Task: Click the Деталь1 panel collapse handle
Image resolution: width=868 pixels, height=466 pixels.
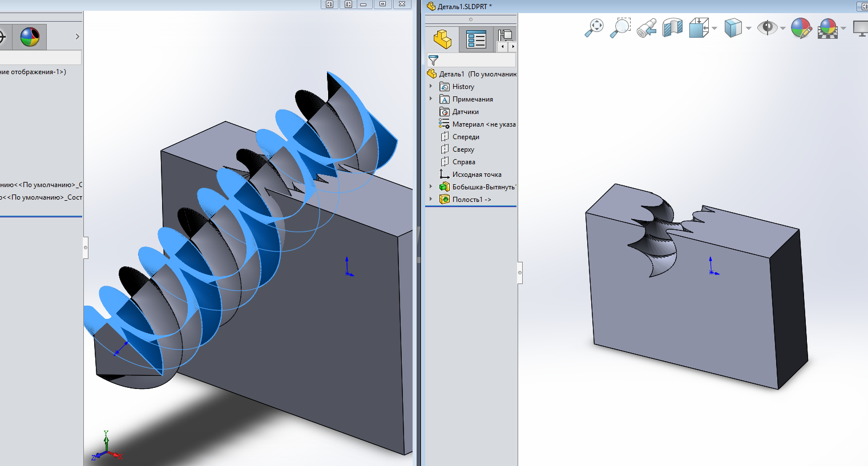Action: coord(520,273)
